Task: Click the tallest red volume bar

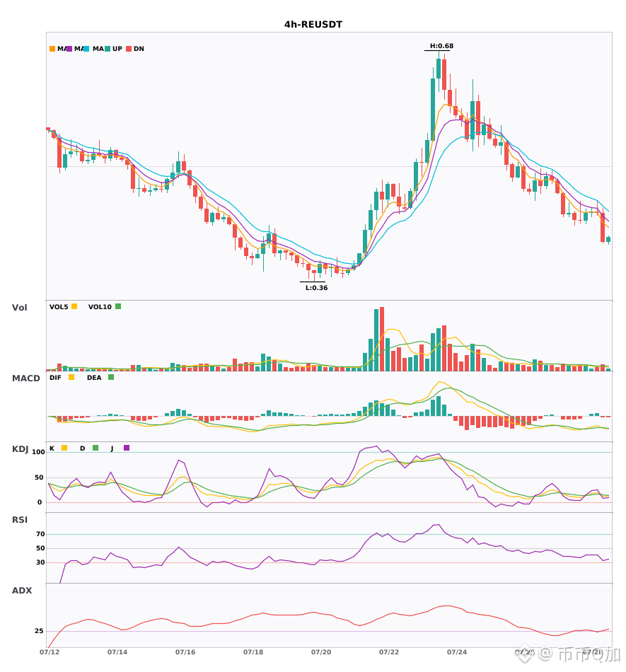Action: [382, 339]
